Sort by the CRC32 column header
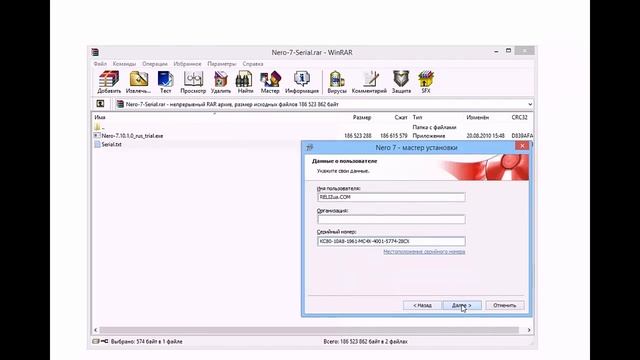The height and width of the screenshot is (360, 640). (x=519, y=118)
